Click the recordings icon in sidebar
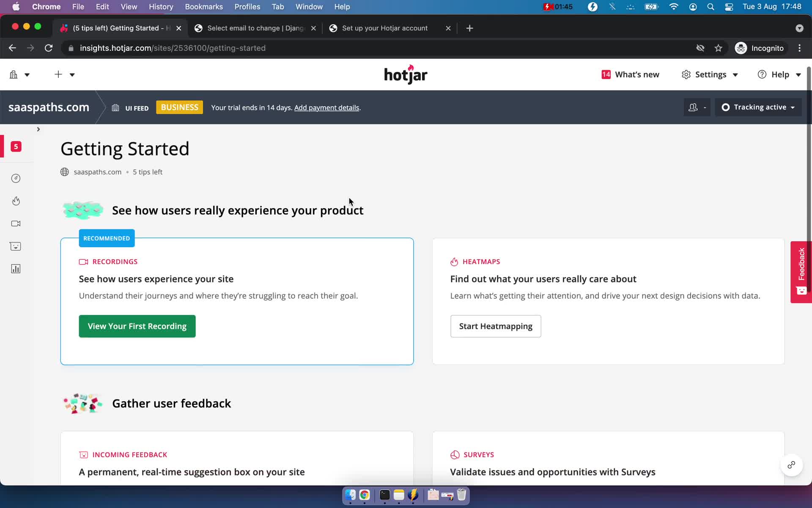The width and height of the screenshot is (812, 508). point(16,224)
